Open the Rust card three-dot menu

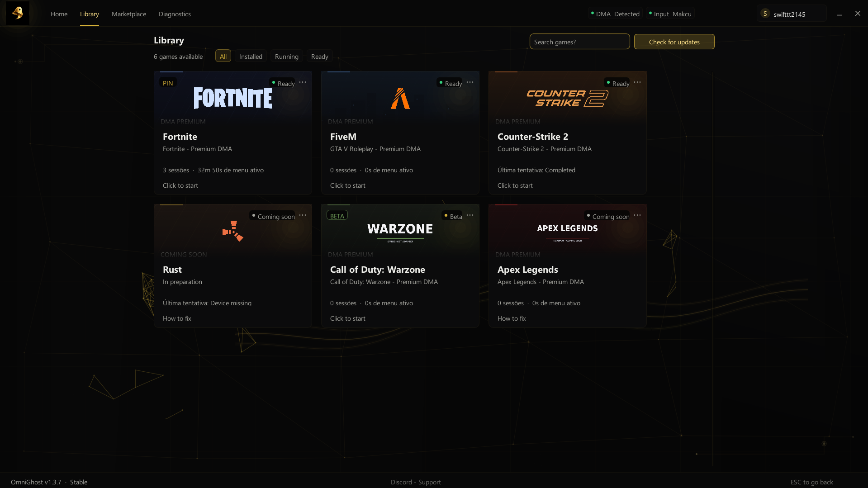click(x=303, y=215)
